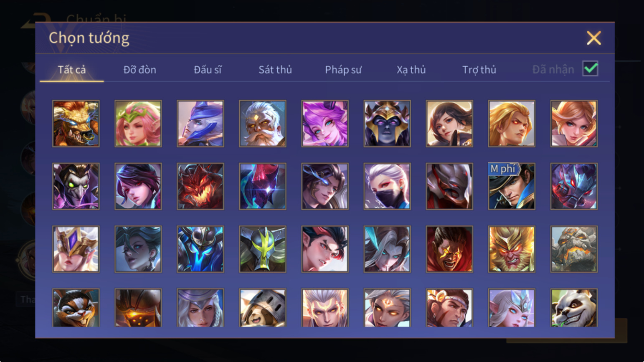
Task: Select the golden bull hero portrait
Action: [76, 124]
